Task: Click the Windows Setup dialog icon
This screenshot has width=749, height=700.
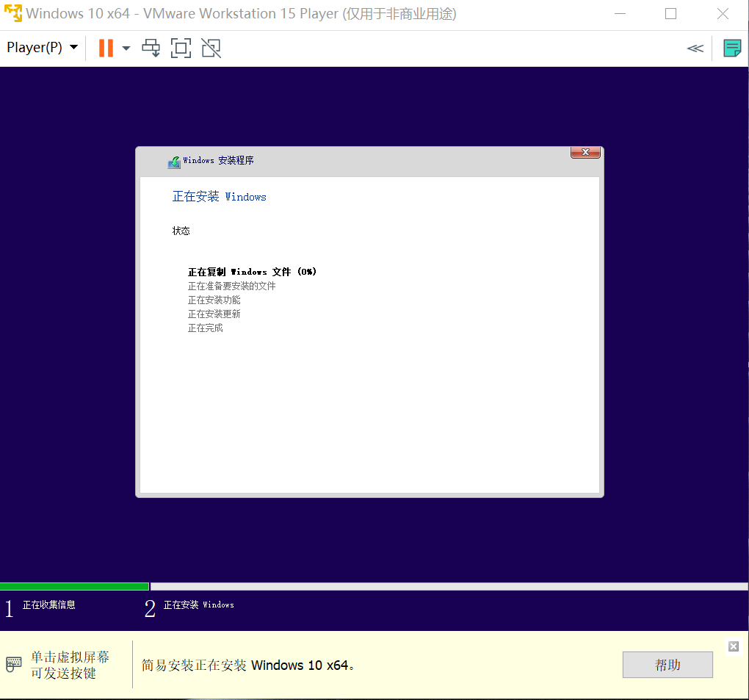Action: (174, 162)
